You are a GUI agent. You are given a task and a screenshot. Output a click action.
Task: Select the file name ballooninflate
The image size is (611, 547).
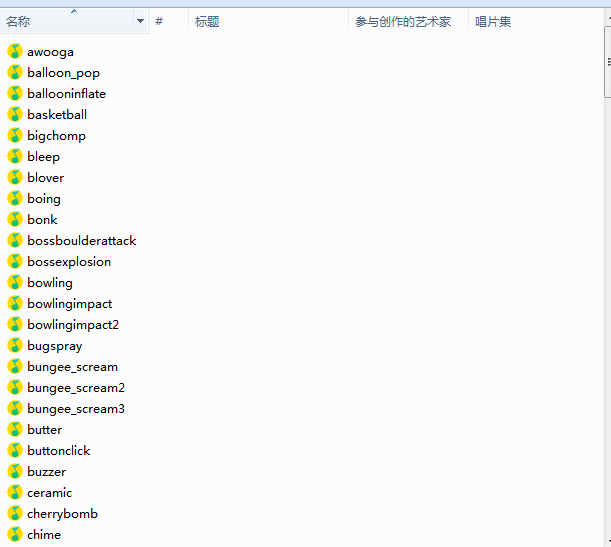(67, 94)
